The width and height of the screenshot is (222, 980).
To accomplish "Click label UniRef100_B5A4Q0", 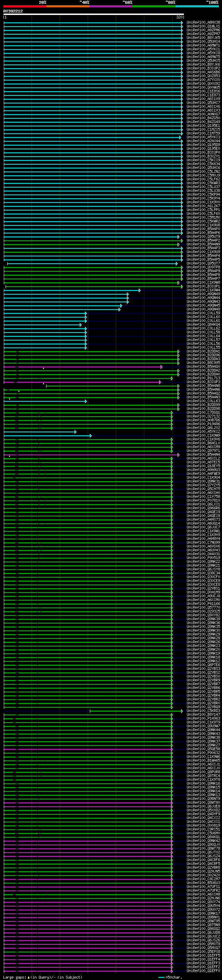I will pyautogui.click(x=203, y=367).
